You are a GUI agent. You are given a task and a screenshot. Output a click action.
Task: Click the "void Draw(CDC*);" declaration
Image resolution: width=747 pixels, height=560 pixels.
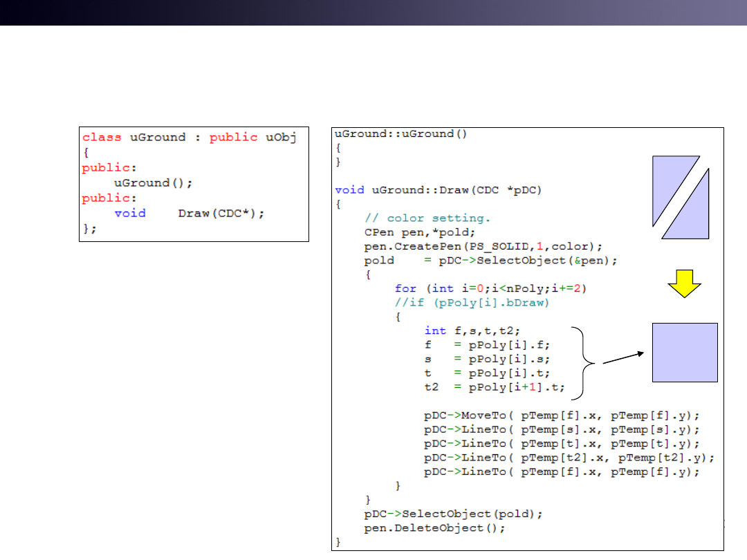[190, 213]
